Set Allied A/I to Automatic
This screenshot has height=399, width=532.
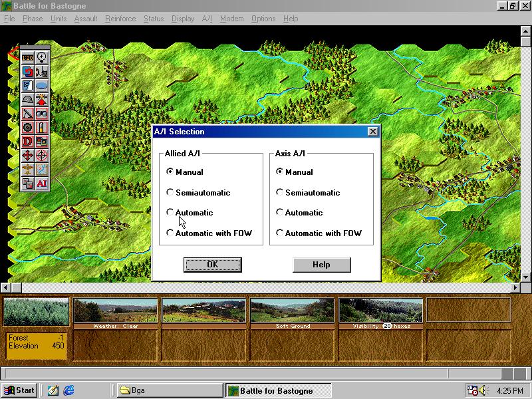170,213
